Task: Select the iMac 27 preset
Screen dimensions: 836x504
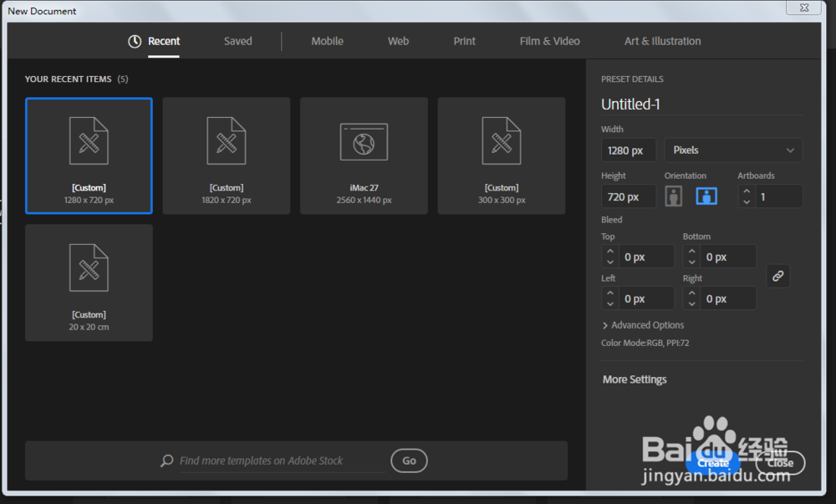Action: coord(364,155)
